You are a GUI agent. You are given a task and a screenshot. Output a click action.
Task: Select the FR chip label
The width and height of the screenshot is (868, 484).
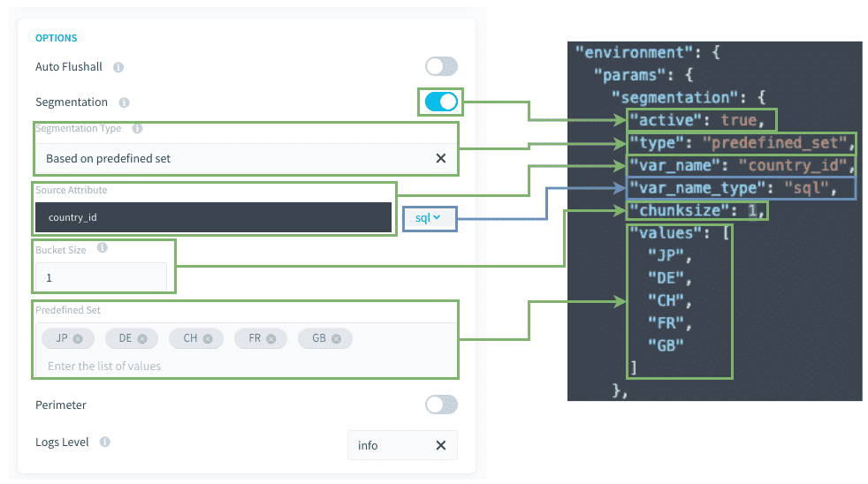[x=255, y=338]
